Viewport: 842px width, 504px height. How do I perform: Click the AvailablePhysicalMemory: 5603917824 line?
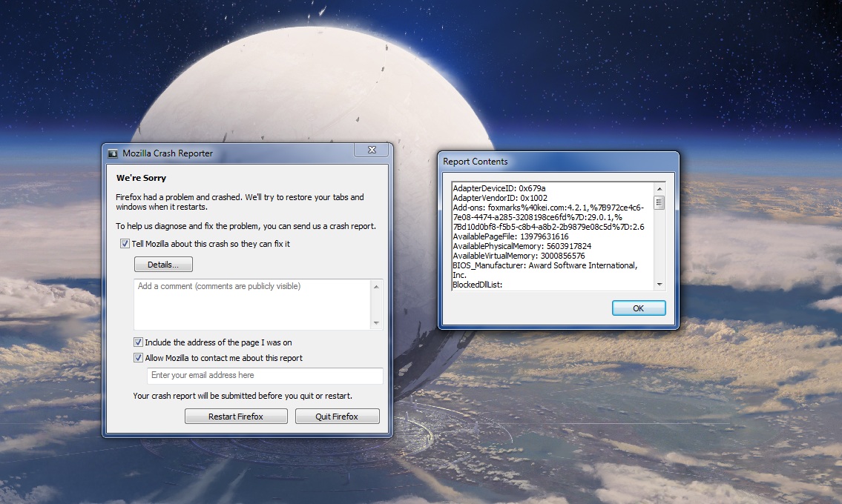click(522, 246)
